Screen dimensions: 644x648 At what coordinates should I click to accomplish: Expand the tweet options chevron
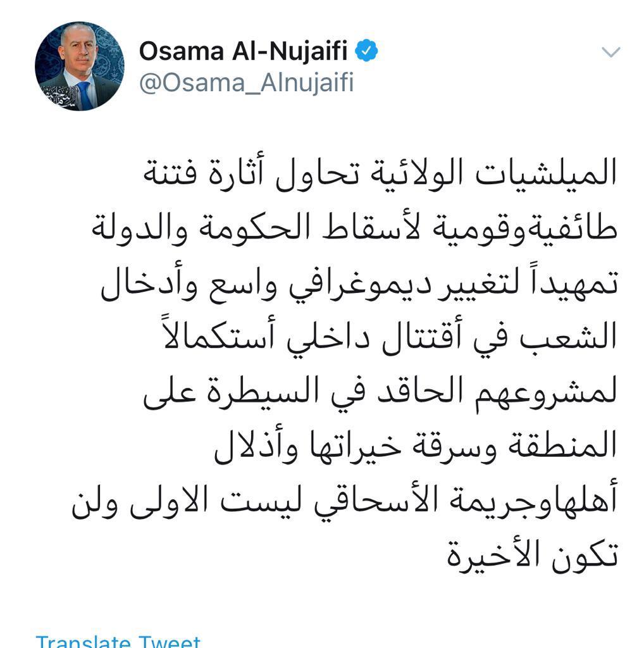(611, 52)
